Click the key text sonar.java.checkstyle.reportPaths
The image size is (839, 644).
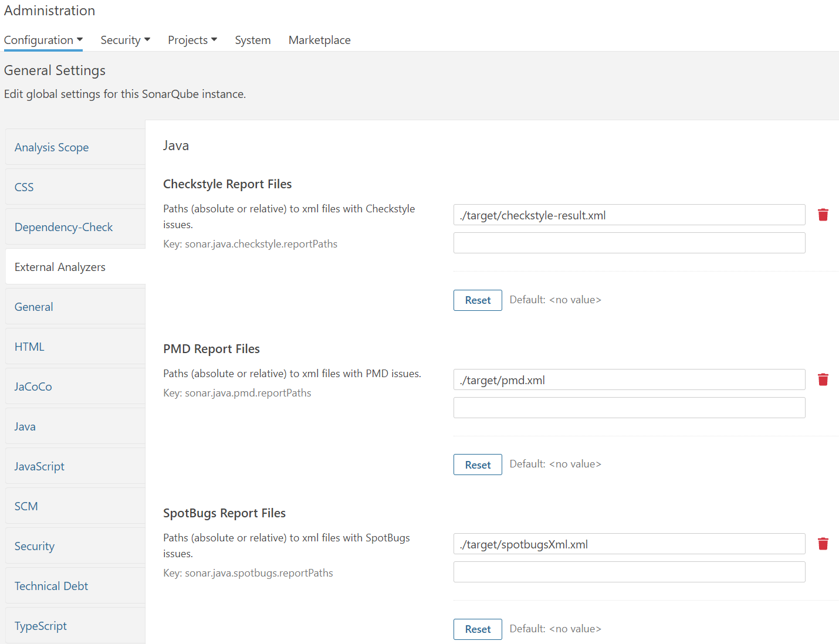(x=261, y=244)
